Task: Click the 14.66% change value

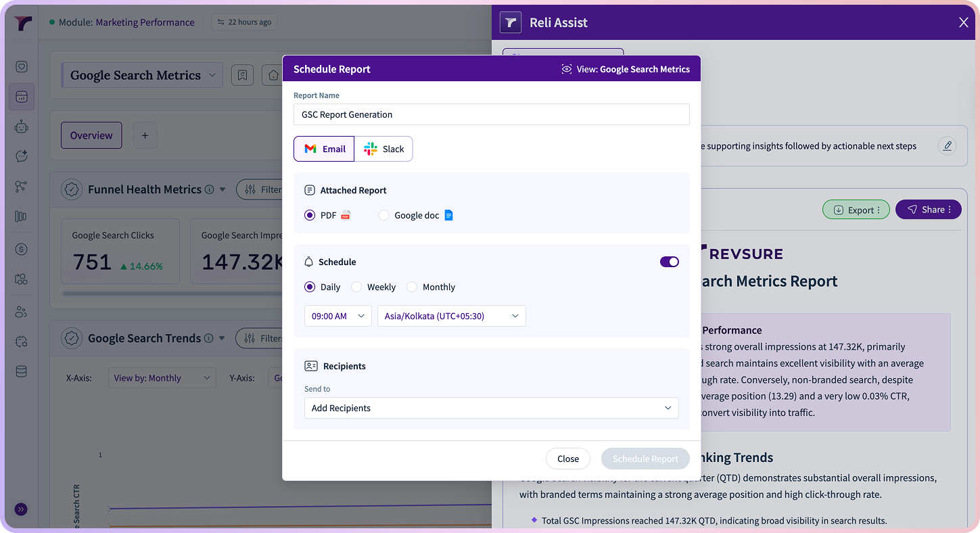Action: coord(141,266)
